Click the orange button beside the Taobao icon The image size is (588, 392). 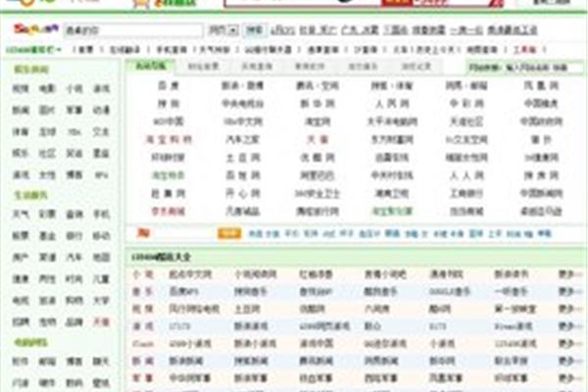[229, 233]
